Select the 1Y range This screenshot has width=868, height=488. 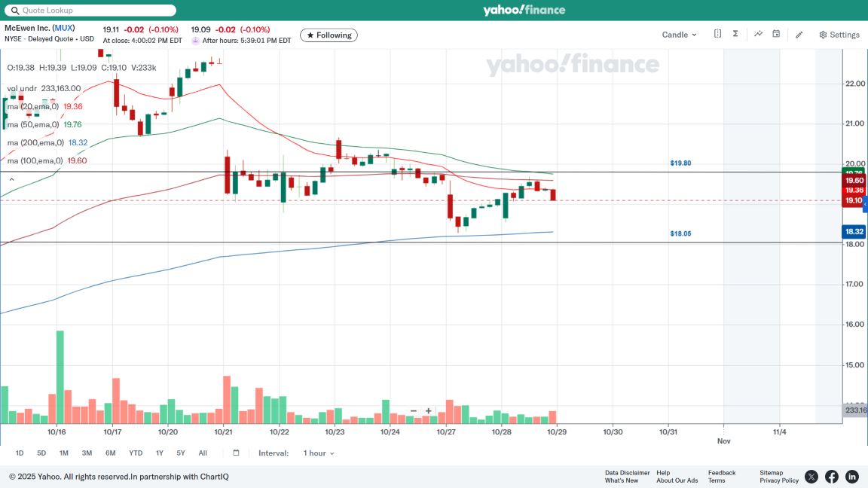click(x=160, y=453)
